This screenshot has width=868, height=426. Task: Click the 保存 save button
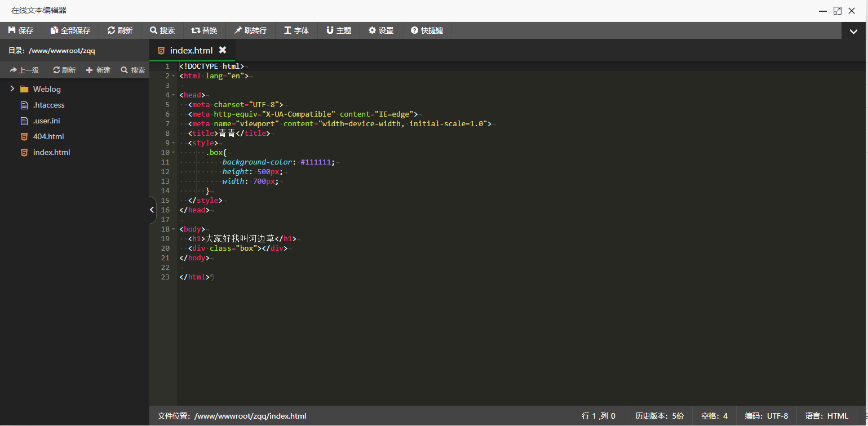pos(21,30)
